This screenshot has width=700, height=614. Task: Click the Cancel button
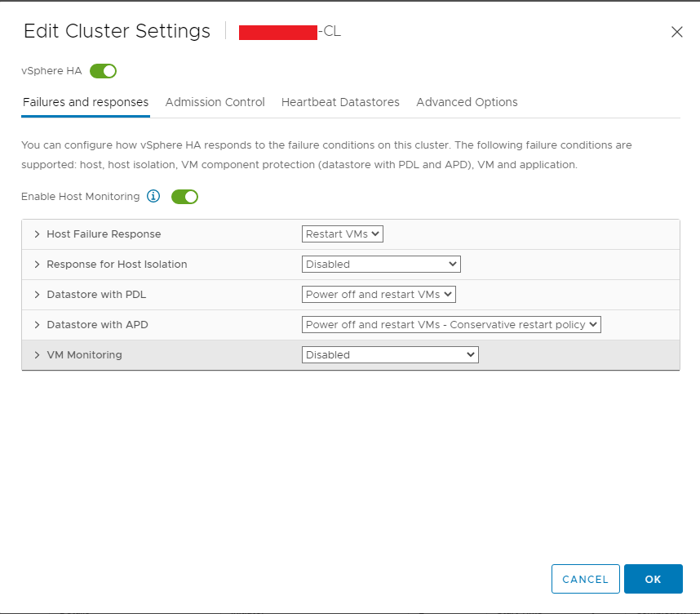(x=585, y=579)
